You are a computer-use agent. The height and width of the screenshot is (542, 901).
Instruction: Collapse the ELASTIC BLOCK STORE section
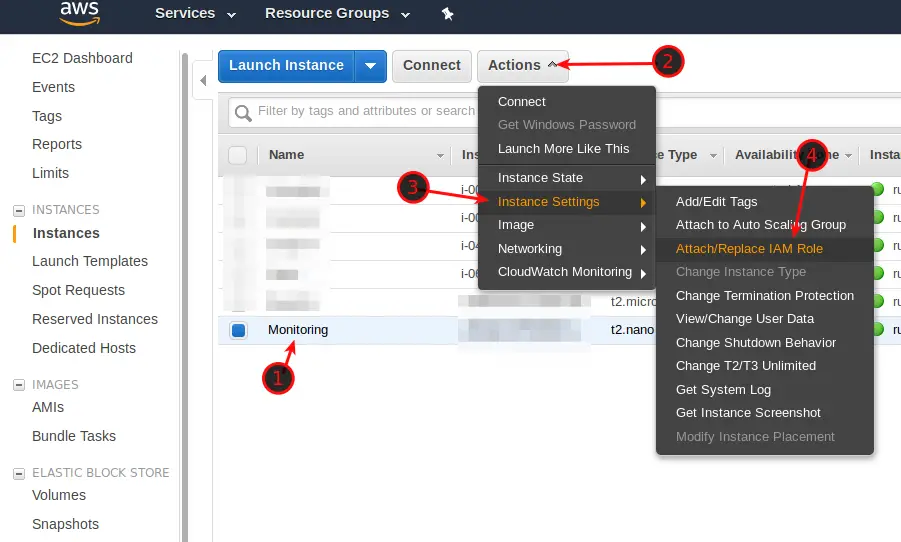pos(19,474)
